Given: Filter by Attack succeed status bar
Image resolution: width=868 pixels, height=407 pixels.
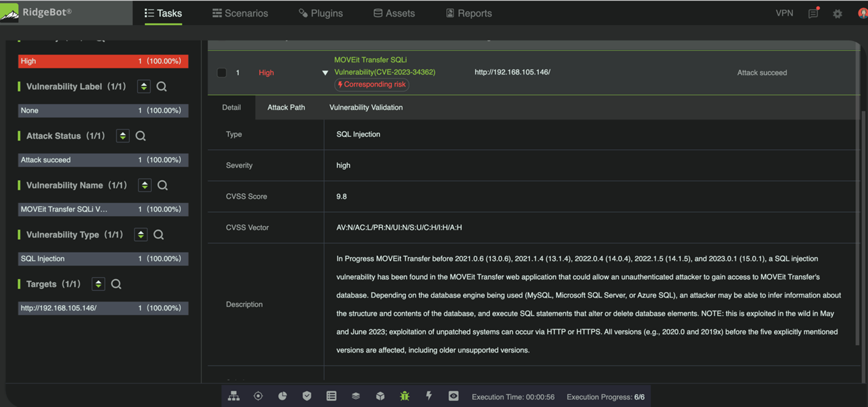Looking at the screenshot, I should [x=103, y=160].
